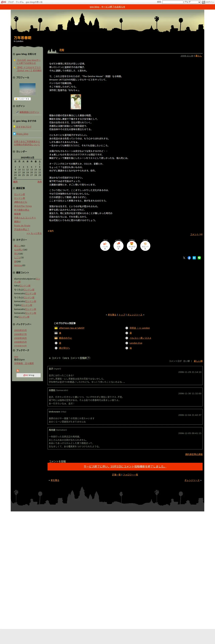Open the 編集画面にログイン link
The image size is (215, 644).
[x=29, y=112]
